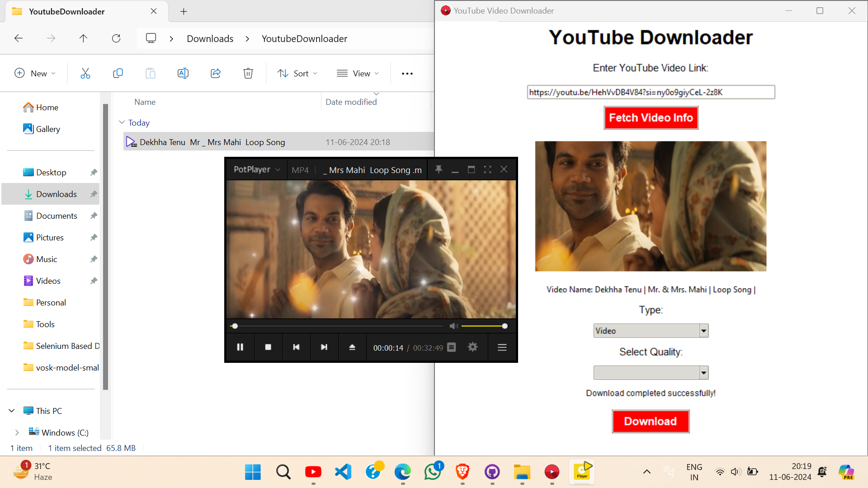Collapse the Today group in Explorer

(x=122, y=122)
